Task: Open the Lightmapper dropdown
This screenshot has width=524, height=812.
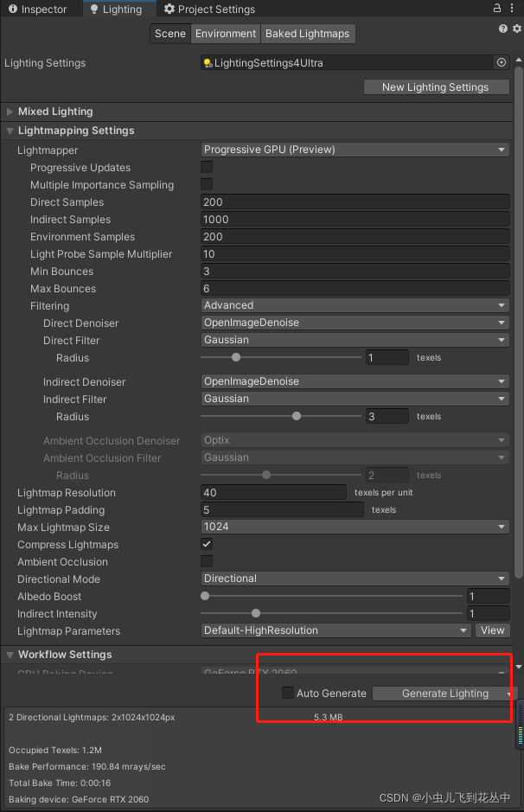Action: [x=355, y=150]
